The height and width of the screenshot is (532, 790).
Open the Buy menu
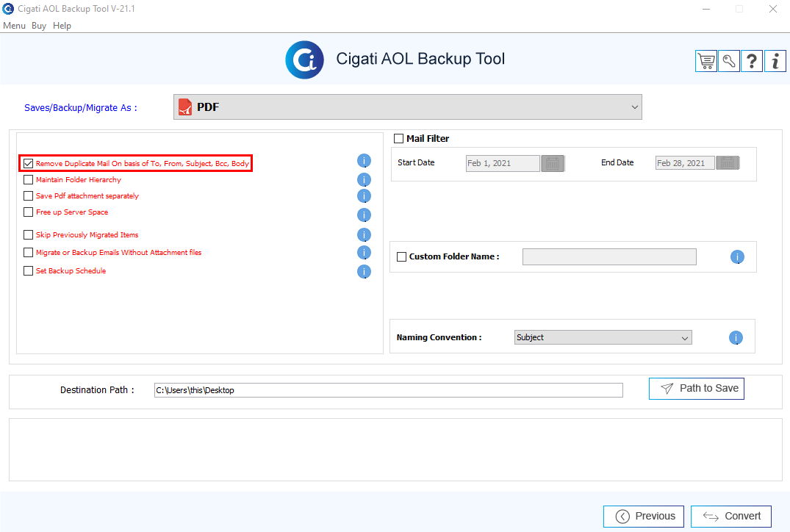pyautogui.click(x=39, y=26)
